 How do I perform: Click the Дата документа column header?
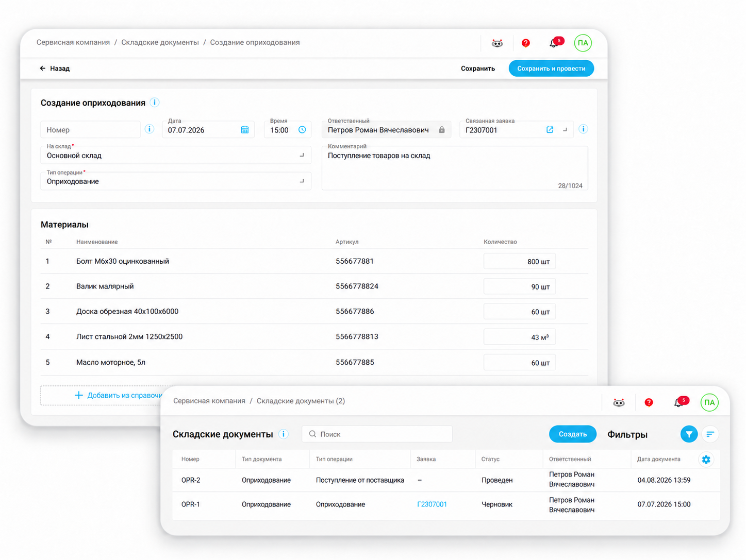(658, 459)
